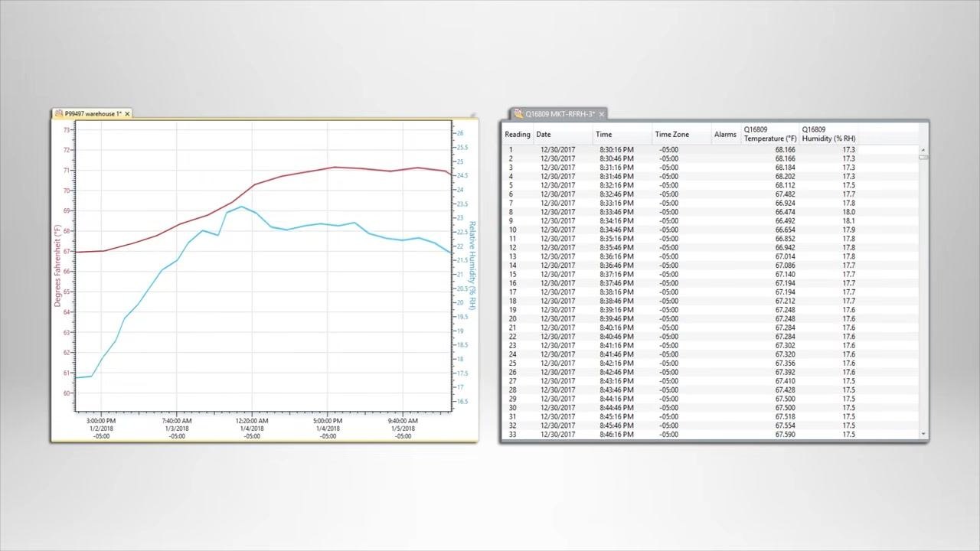Select reading number 20 row
Viewport: 980px width, 551px height.
(710, 319)
